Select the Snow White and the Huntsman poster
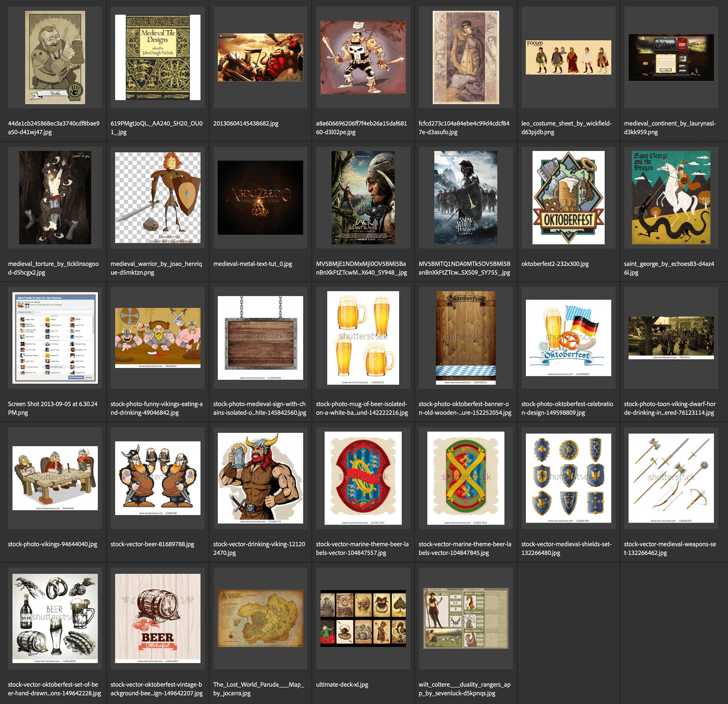 click(x=466, y=198)
